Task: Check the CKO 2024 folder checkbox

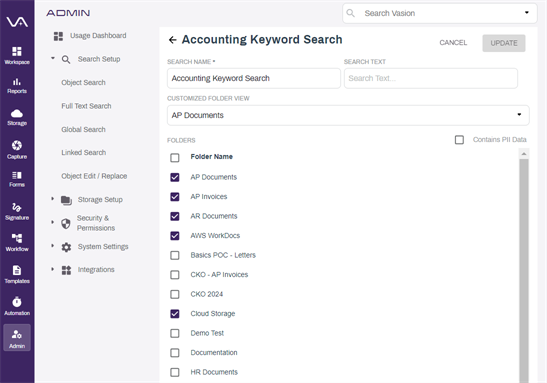Action: (x=175, y=294)
